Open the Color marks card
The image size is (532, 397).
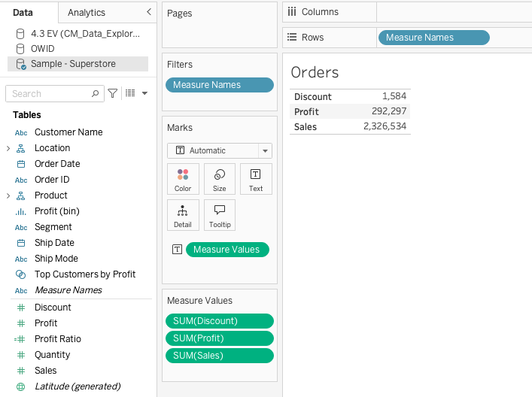click(183, 179)
